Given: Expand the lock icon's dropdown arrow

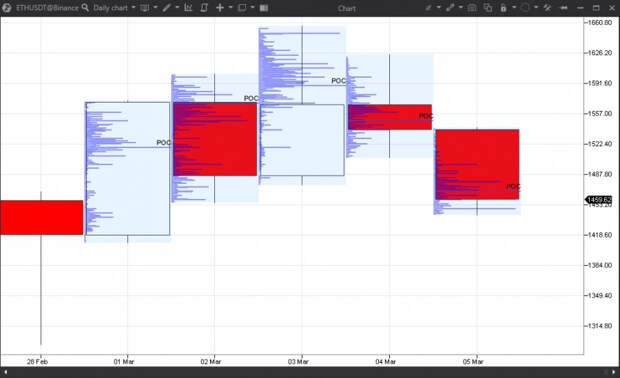Looking at the screenshot, I should tap(514, 8).
